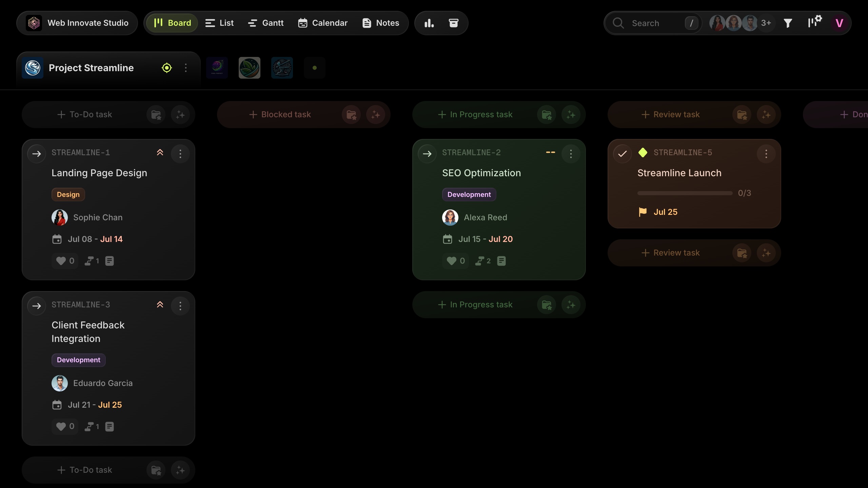Open description note icon on Landing Page Design
Screen dimensions: 868x488
[110, 261]
